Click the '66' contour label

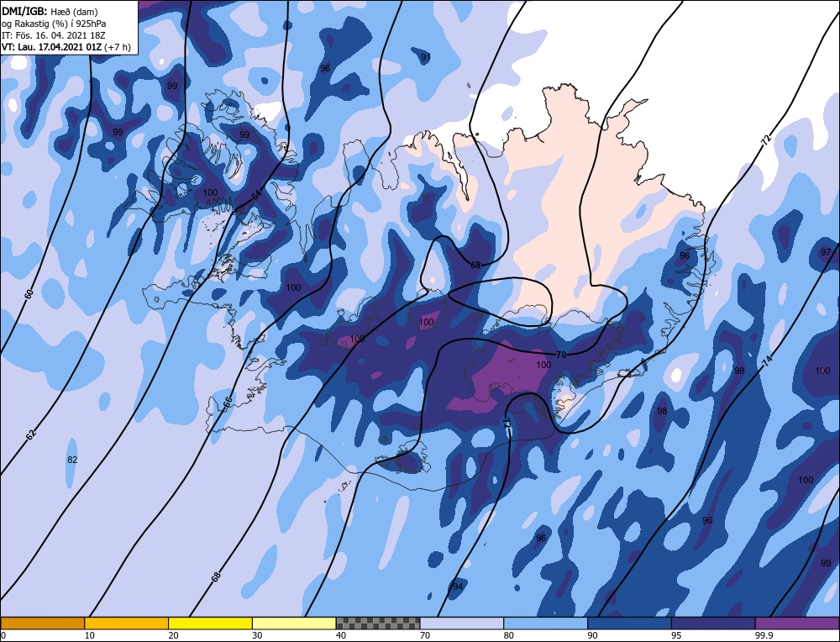pos(227,400)
